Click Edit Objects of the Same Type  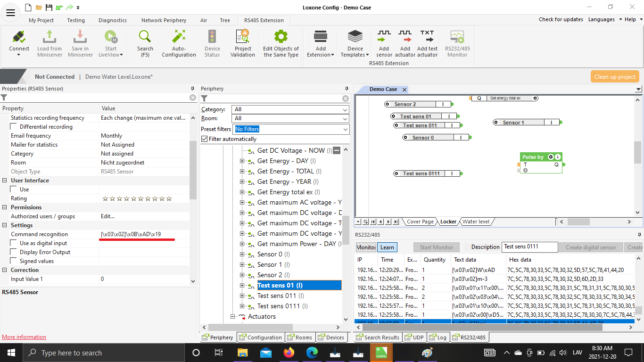point(281,38)
